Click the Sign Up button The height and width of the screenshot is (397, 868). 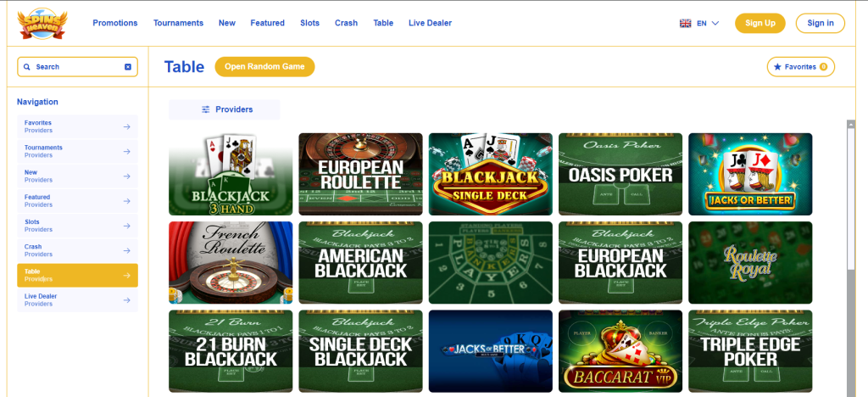tap(760, 23)
